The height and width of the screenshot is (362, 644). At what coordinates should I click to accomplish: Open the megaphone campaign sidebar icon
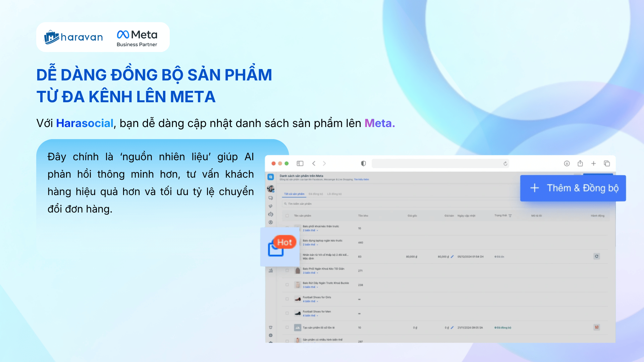pyautogui.click(x=271, y=206)
